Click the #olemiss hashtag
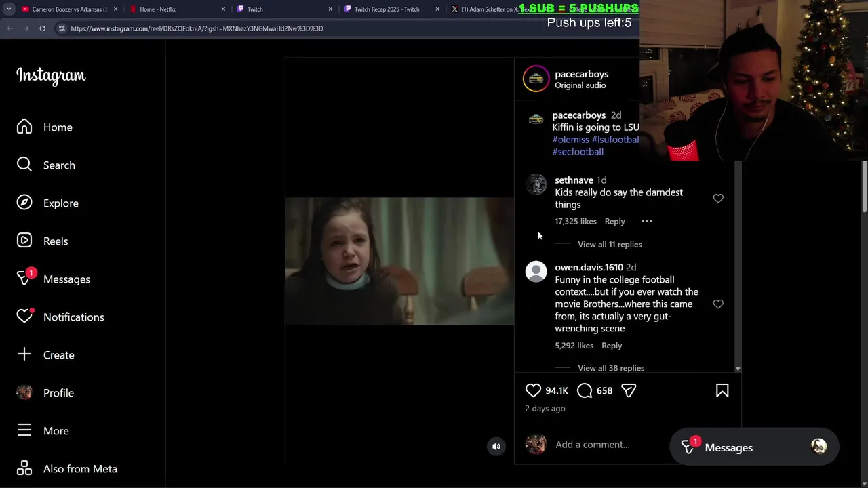The width and height of the screenshot is (868, 488). click(x=570, y=140)
